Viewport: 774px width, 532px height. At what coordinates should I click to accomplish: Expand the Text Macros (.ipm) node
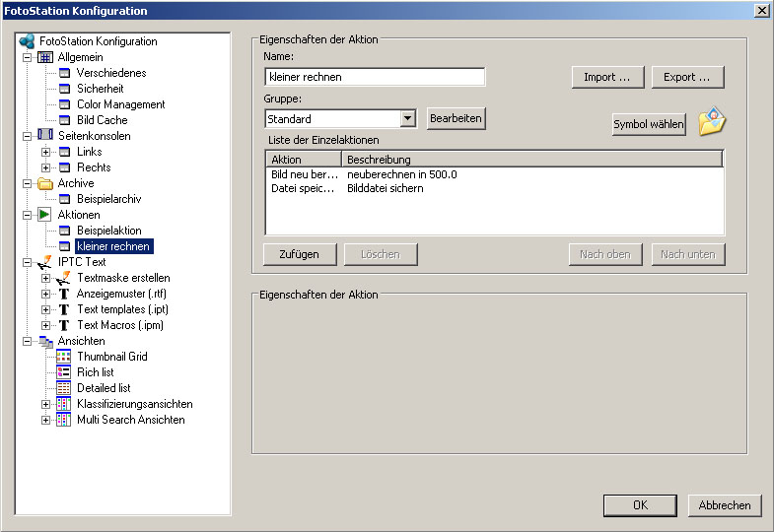(46, 326)
